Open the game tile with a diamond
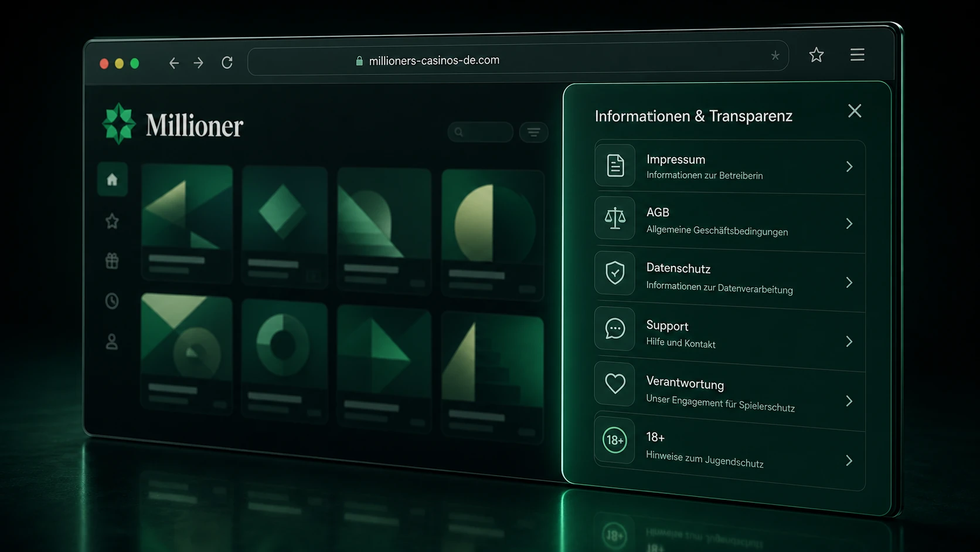 pos(284,226)
